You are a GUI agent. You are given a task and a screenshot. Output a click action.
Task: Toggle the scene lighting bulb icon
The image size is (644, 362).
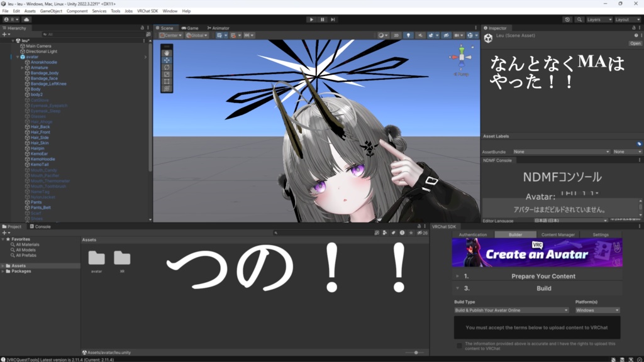point(408,35)
